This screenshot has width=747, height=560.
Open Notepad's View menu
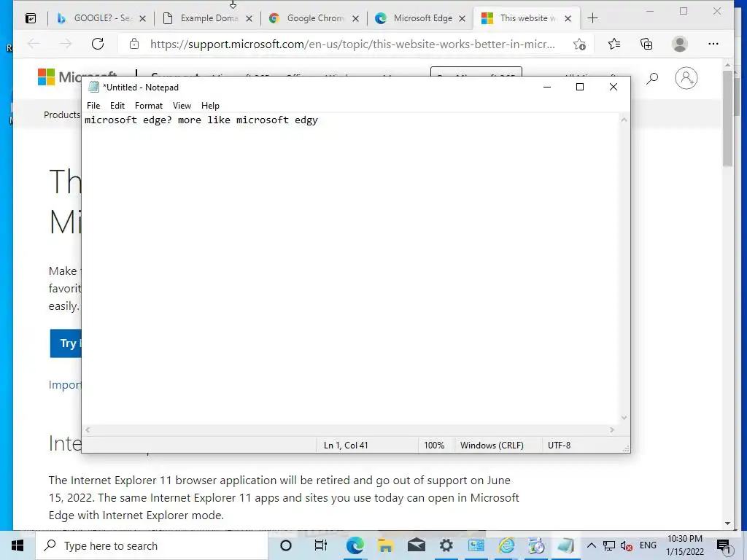[182, 106]
